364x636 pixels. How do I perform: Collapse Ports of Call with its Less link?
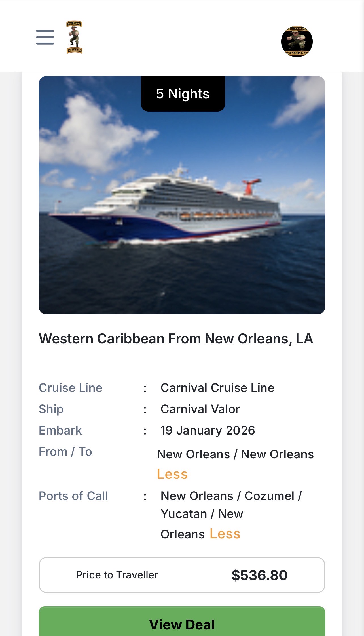[x=225, y=534]
